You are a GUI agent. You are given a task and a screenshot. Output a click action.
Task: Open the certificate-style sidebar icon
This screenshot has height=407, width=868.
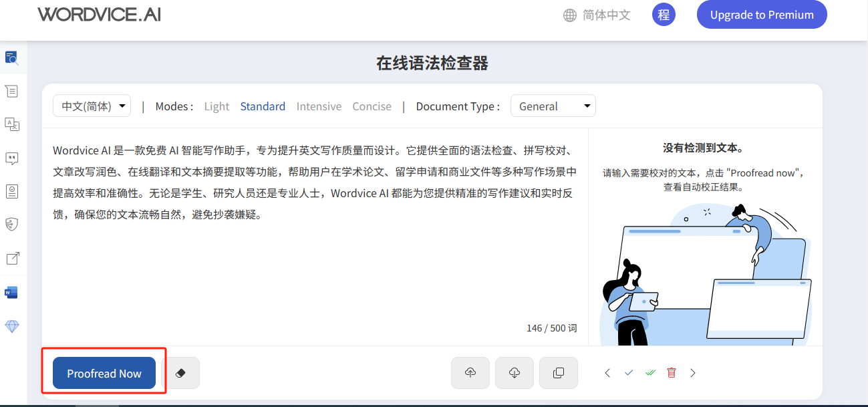coord(12,192)
